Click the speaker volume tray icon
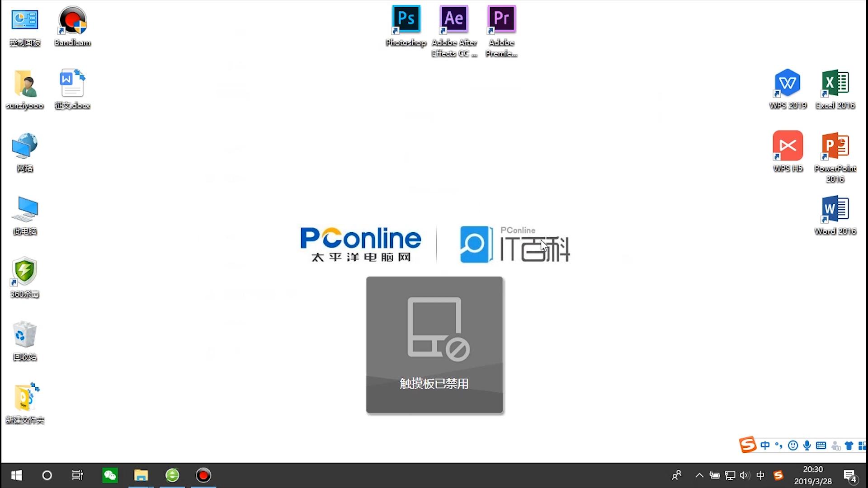 pyautogui.click(x=745, y=475)
